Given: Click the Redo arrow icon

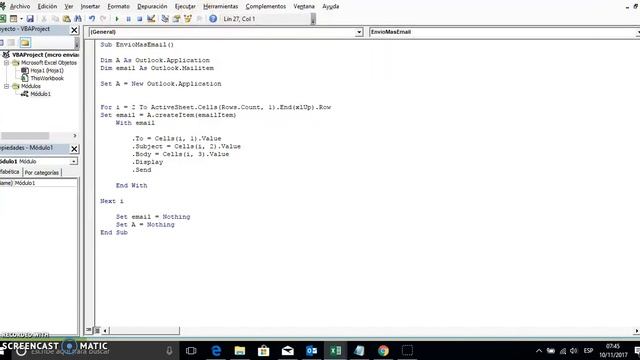Looking at the screenshot, I should [x=103, y=19].
